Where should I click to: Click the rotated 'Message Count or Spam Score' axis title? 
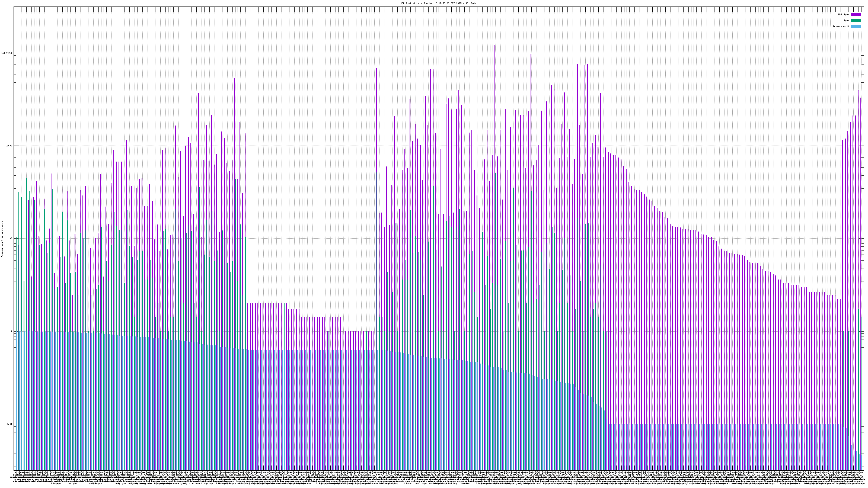click(2, 239)
